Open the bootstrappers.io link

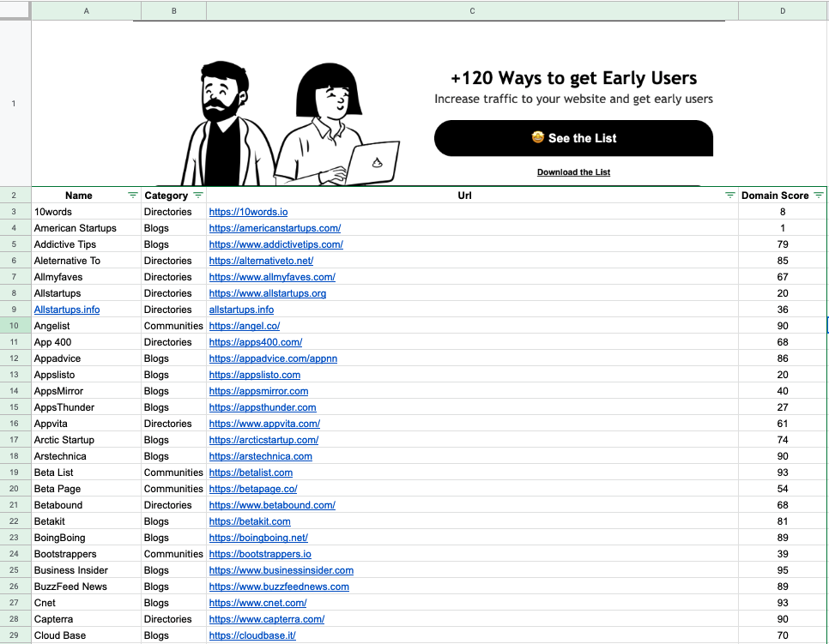pos(259,554)
